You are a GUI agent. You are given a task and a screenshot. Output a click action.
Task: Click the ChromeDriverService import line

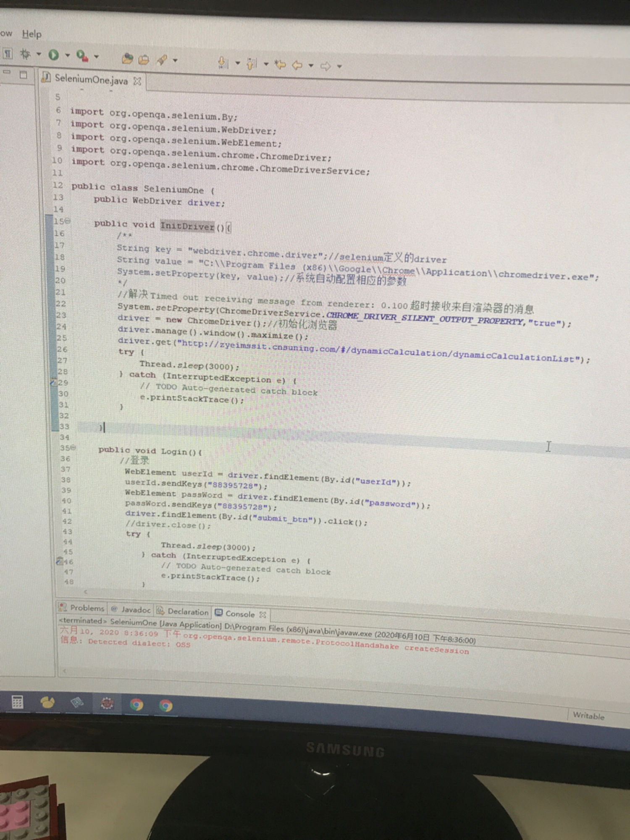[220, 167]
